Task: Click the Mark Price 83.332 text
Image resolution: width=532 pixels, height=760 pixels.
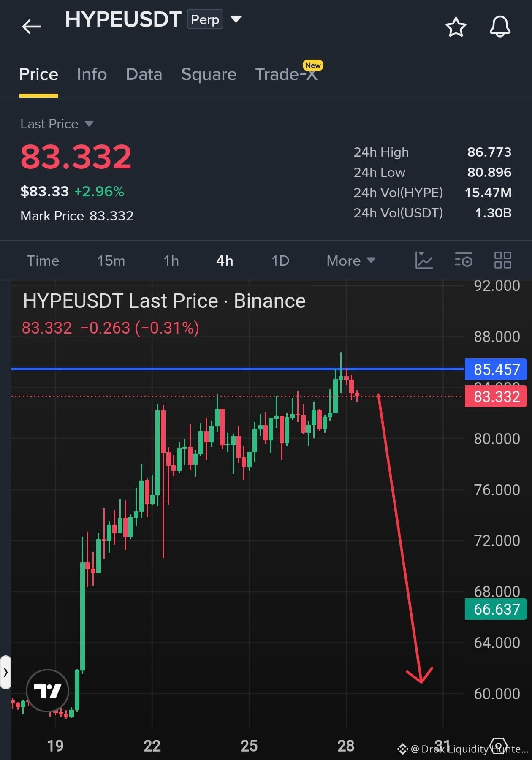Action: coord(77,216)
